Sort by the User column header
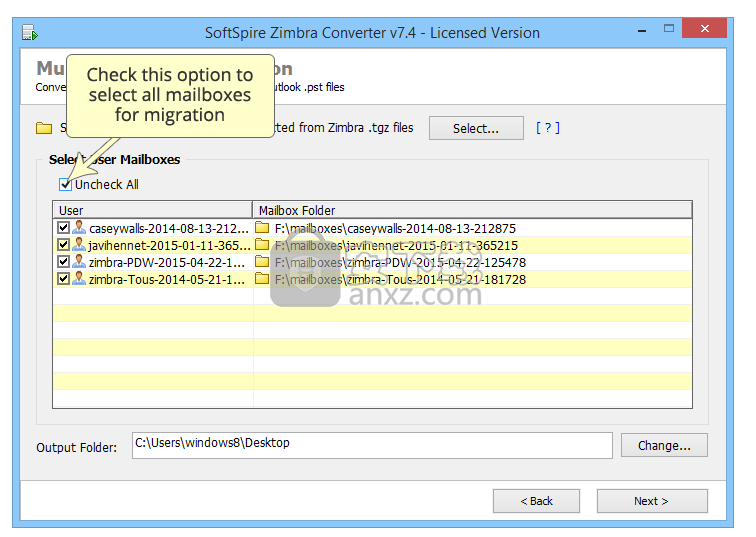Screen dimensions: 756x537 [152, 211]
